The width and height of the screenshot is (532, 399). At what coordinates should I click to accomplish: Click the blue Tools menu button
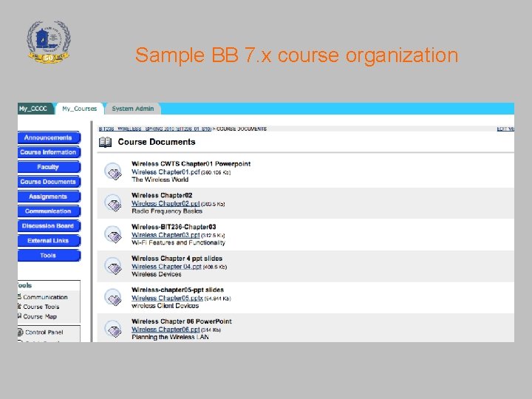click(x=49, y=256)
